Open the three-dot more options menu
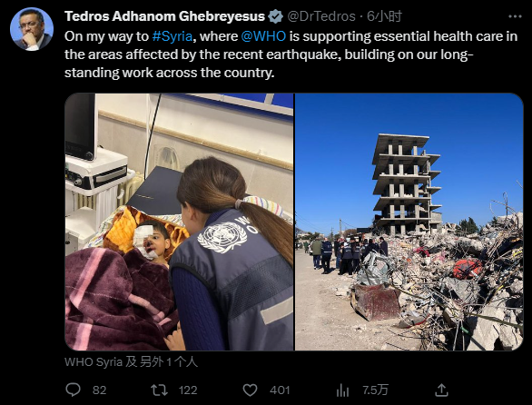 tap(515, 16)
